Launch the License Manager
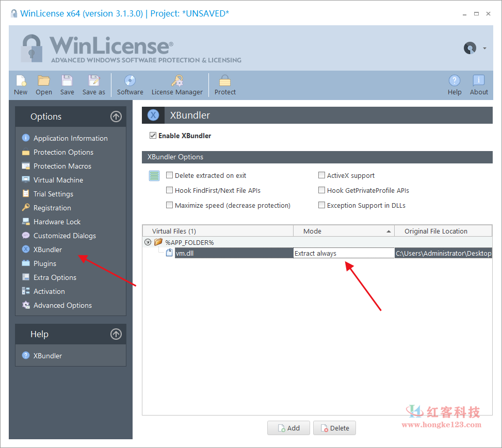Screen dimensions: 502x448 [177, 85]
